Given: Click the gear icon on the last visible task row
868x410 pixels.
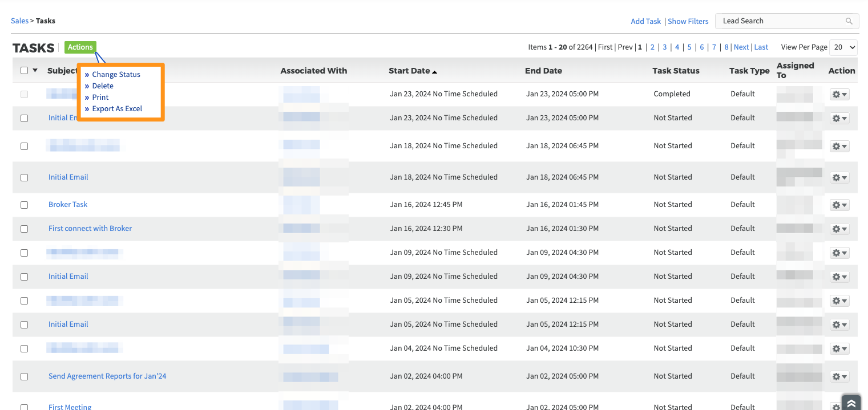Looking at the screenshot, I should pyautogui.click(x=837, y=406).
